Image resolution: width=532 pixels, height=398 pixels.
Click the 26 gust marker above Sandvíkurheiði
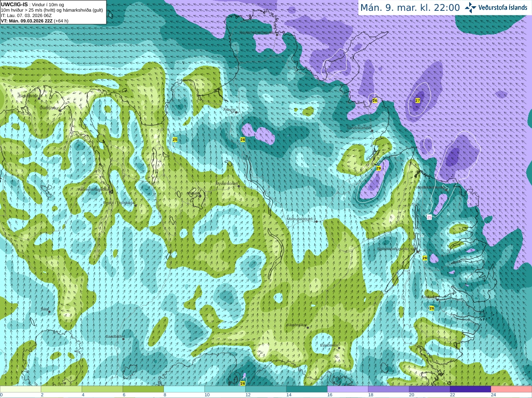coord(375,101)
